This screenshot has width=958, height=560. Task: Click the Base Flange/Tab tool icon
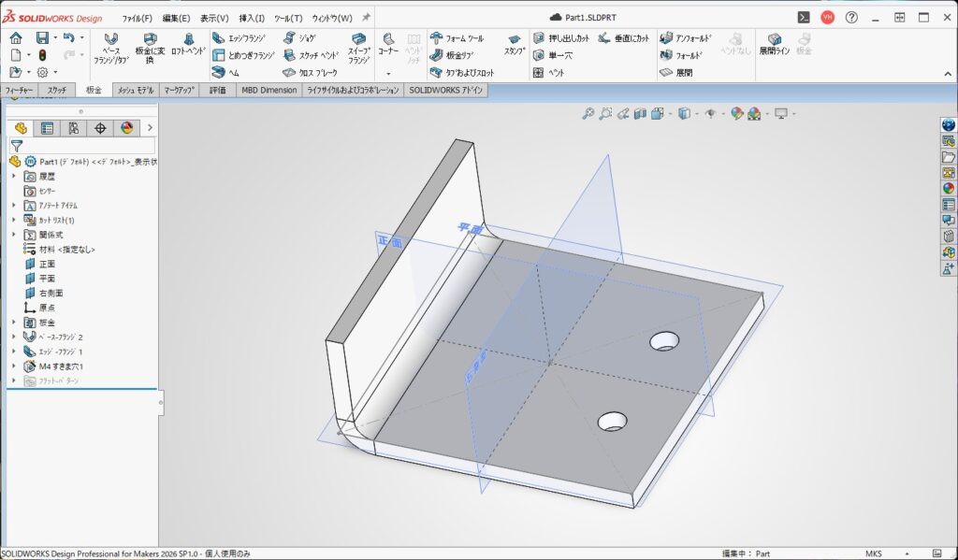[110, 43]
